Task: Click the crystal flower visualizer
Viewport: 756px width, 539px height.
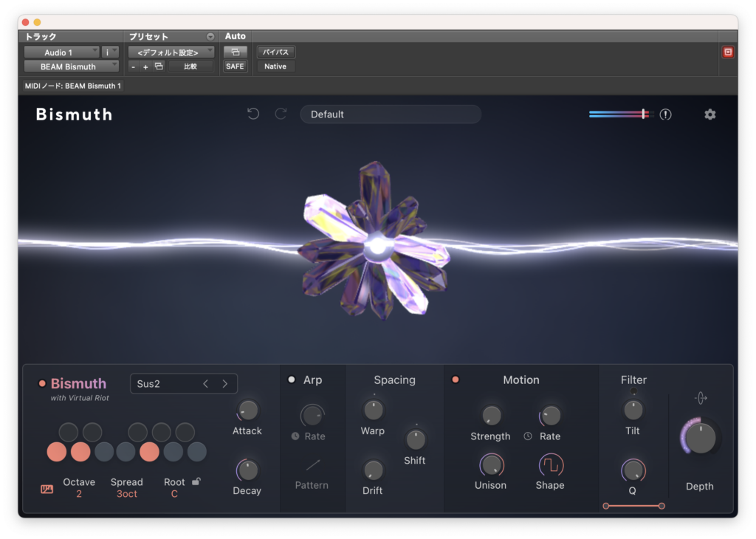Action: pyautogui.click(x=375, y=242)
